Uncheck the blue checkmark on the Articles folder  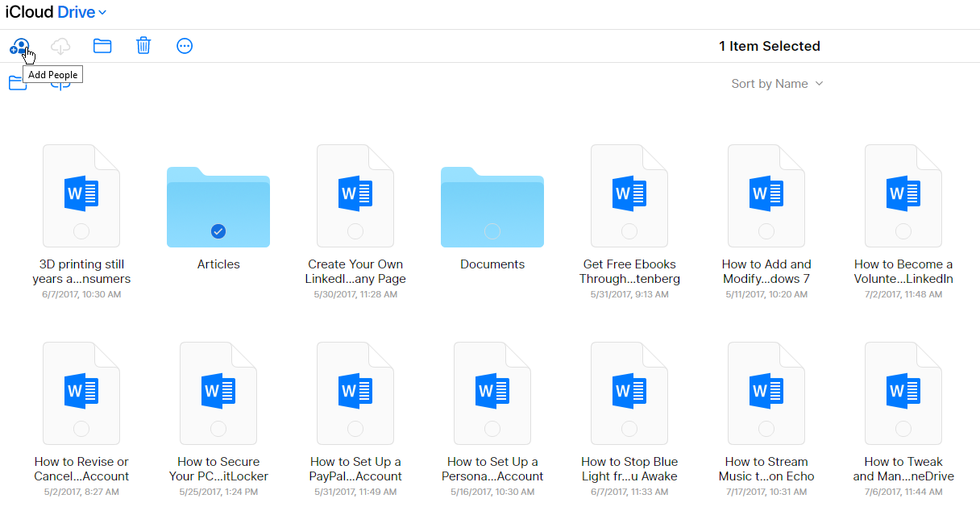(218, 231)
